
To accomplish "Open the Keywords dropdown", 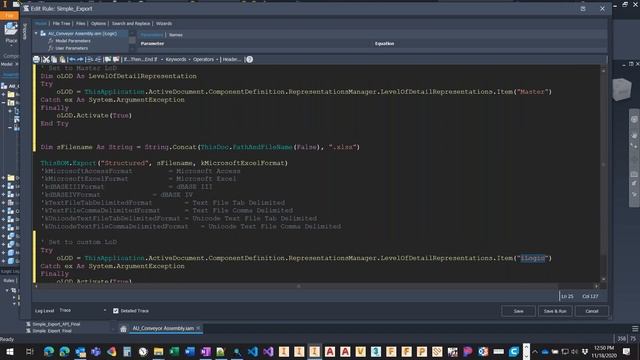I will click(178, 60).
